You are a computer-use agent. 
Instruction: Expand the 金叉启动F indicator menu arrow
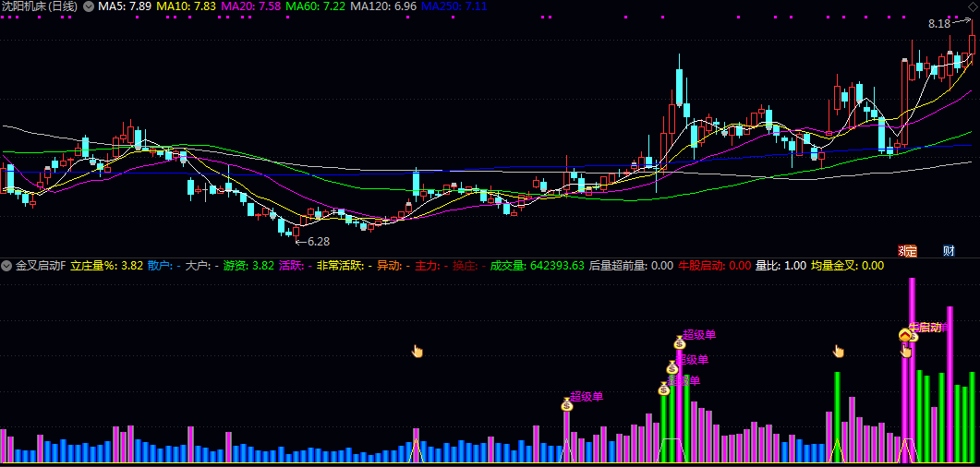pyautogui.click(x=6, y=266)
